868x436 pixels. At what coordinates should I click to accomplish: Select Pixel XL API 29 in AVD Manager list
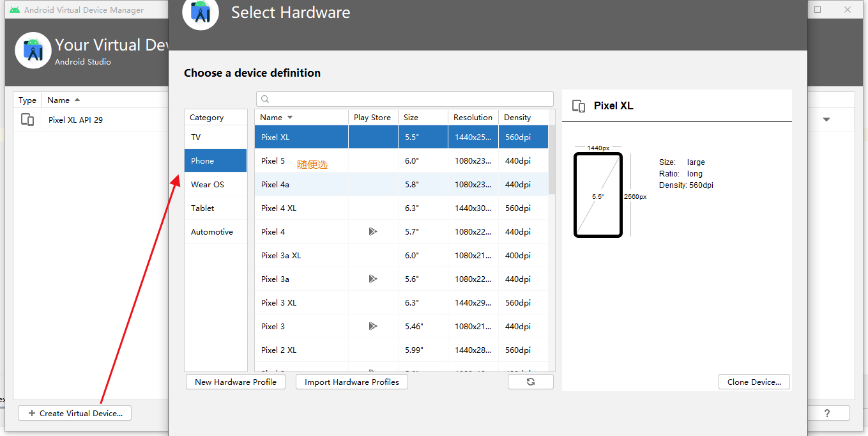[91, 120]
